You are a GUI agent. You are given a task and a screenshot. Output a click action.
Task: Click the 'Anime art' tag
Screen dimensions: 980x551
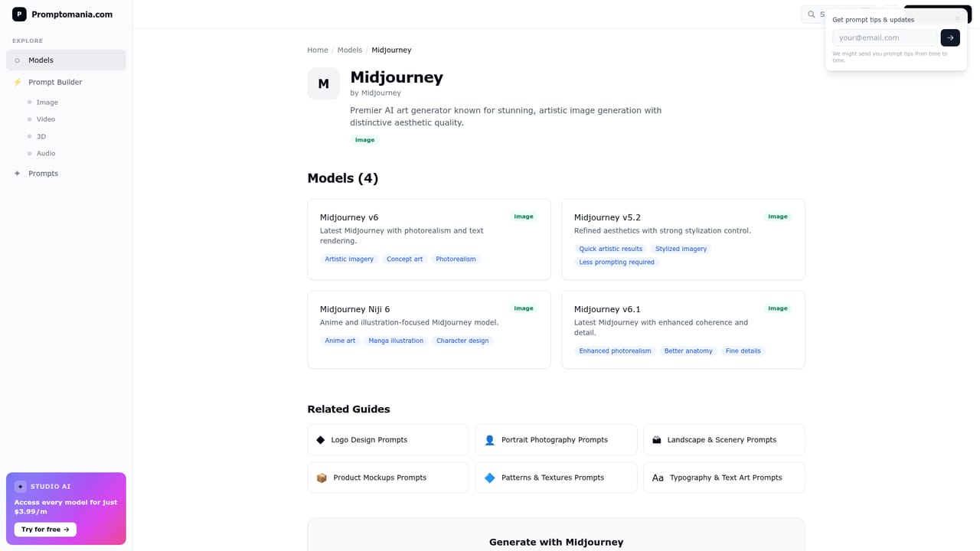[x=340, y=341]
